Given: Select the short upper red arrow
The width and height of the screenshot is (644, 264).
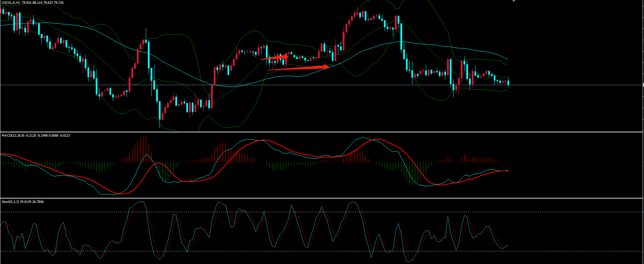Looking at the screenshot, I should [x=274, y=58].
